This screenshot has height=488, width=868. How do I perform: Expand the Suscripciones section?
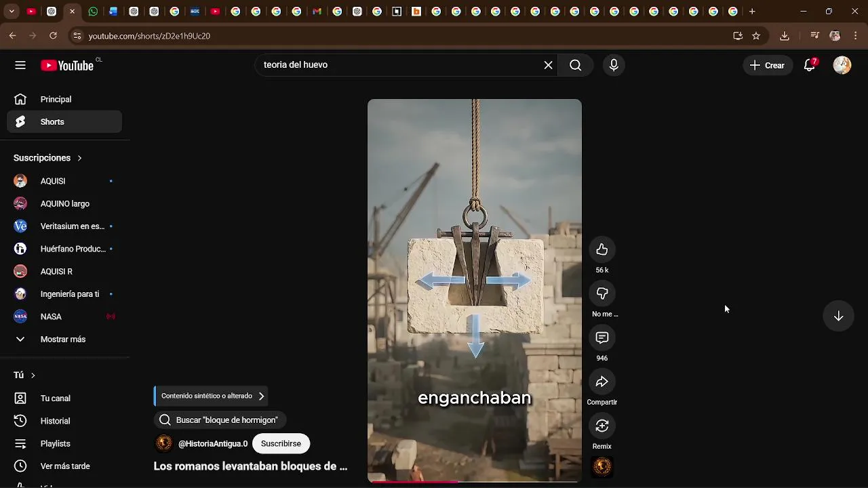tap(47, 158)
